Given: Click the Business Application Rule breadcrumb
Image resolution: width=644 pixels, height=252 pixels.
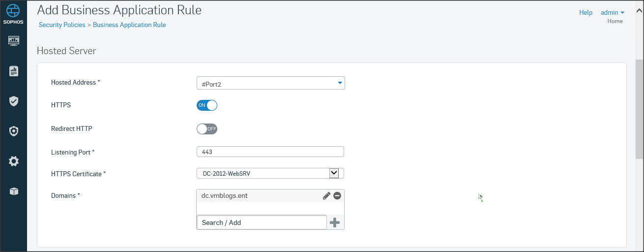Looking at the screenshot, I should 129,25.
